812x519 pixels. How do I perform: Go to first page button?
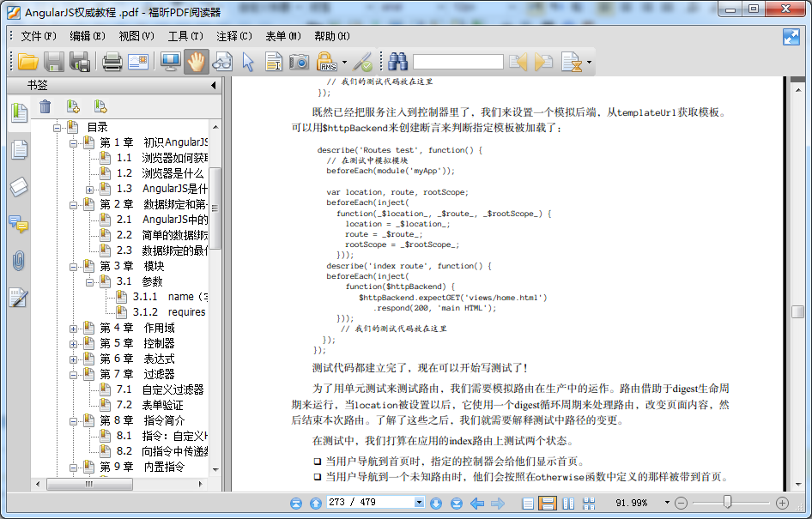[x=295, y=503]
